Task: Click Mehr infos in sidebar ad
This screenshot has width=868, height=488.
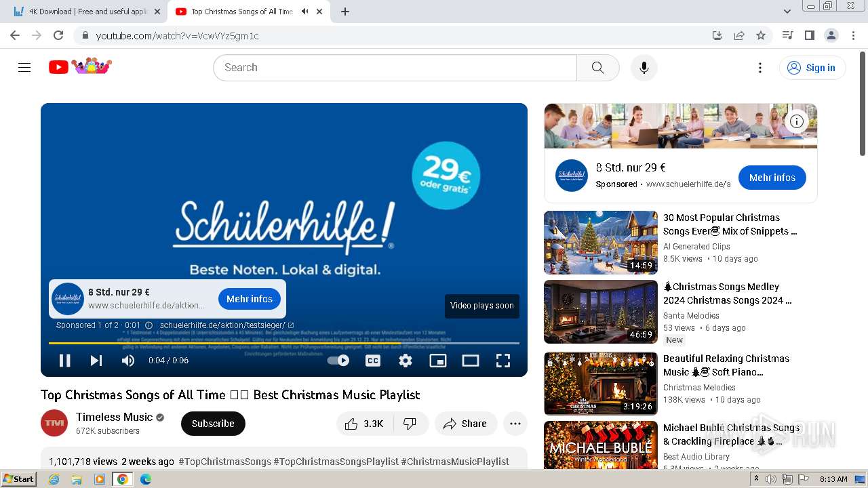Action: (x=772, y=178)
